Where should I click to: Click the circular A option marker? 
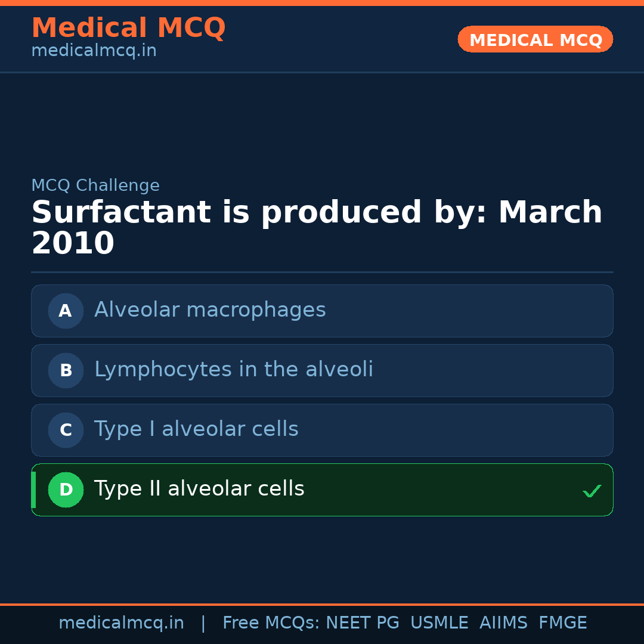[66, 311]
